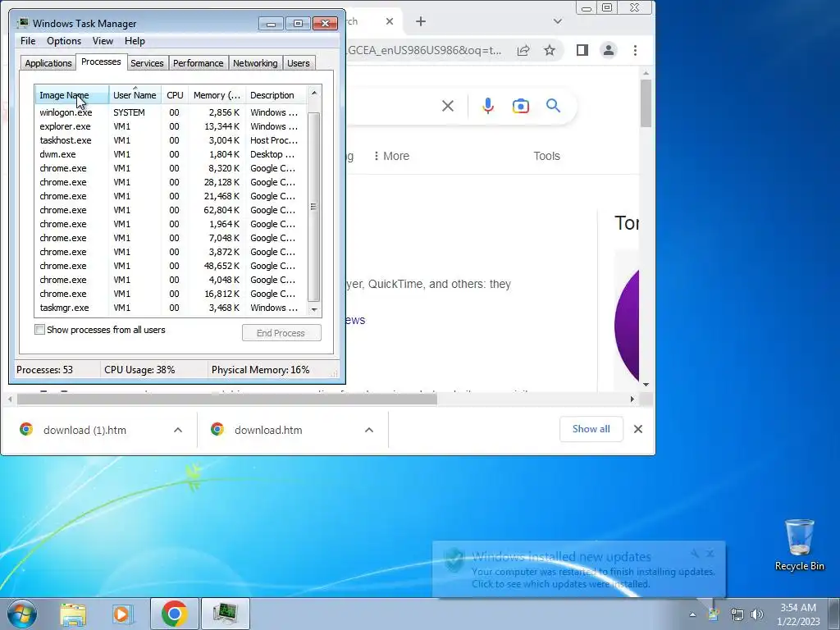
Task: Click the Chrome page vertical scrollbar thumb
Action: 646,103
